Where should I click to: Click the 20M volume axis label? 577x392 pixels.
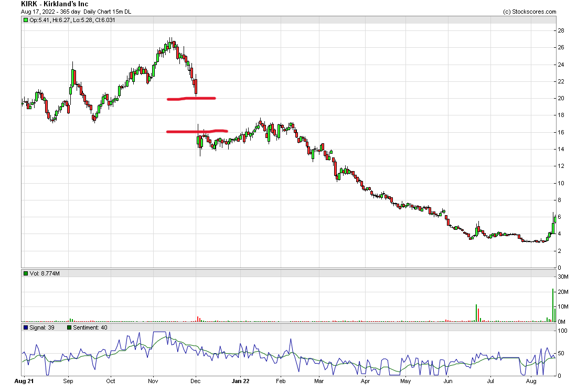click(x=563, y=292)
